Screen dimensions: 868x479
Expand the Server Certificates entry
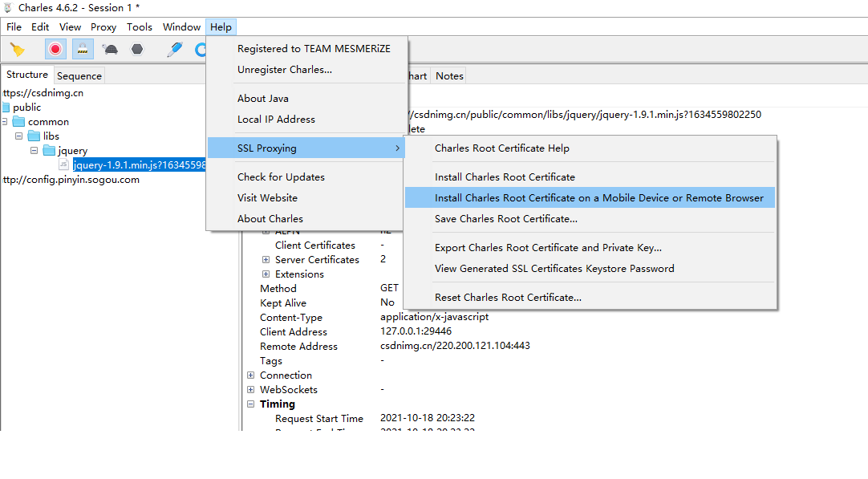266,259
